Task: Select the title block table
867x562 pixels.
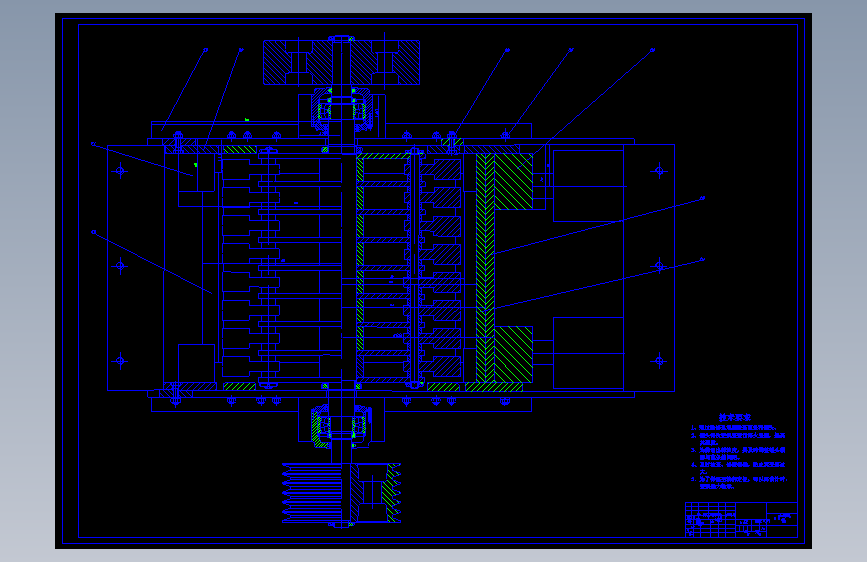Action: 741,519
